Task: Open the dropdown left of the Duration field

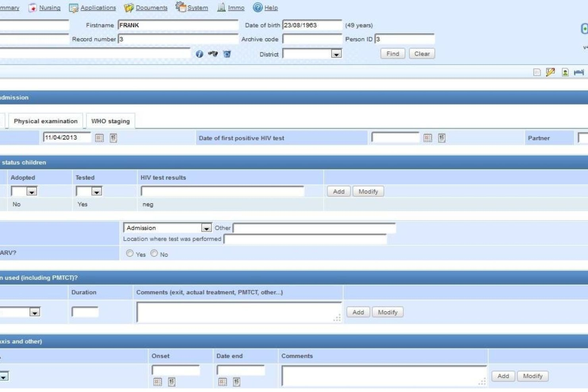Action: coord(35,312)
